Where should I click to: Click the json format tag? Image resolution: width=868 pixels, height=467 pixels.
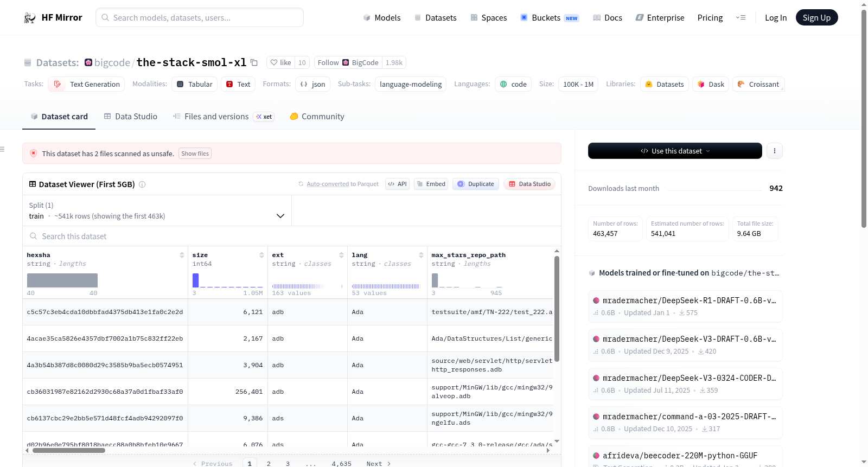313,84
